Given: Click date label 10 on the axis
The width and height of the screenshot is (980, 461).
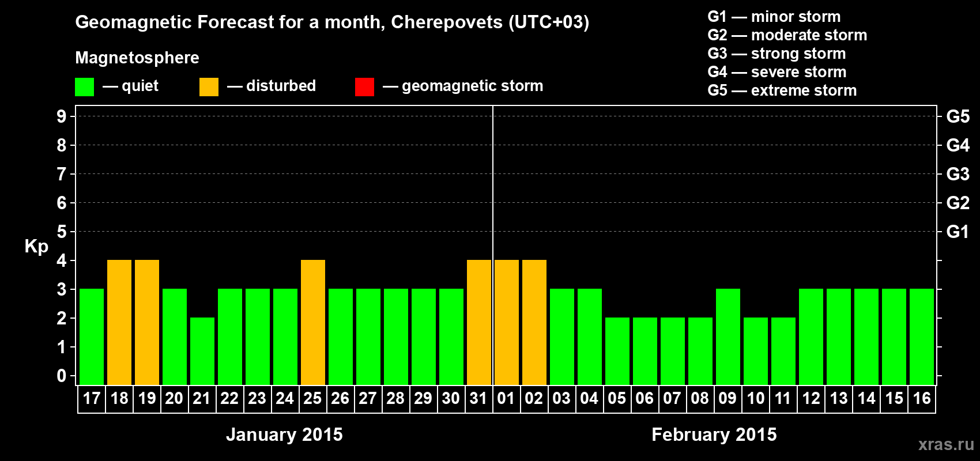Looking at the screenshot, I should (755, 399).
